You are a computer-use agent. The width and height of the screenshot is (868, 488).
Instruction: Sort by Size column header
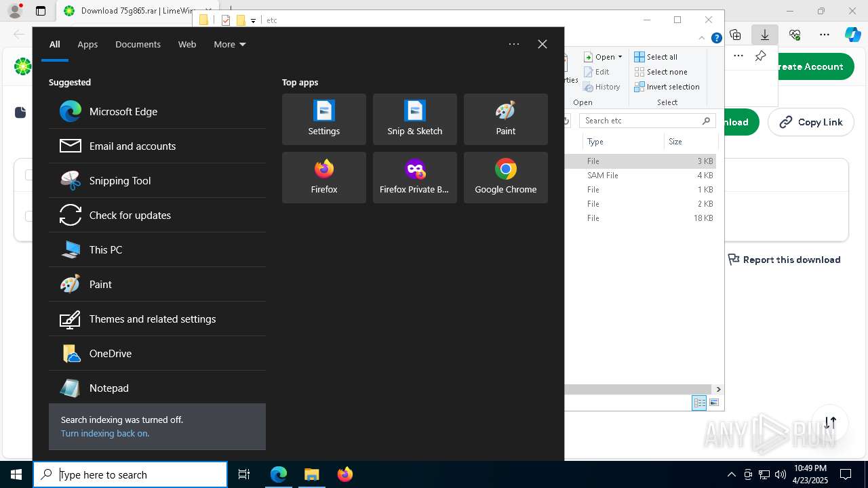click(x=691, y=142)
